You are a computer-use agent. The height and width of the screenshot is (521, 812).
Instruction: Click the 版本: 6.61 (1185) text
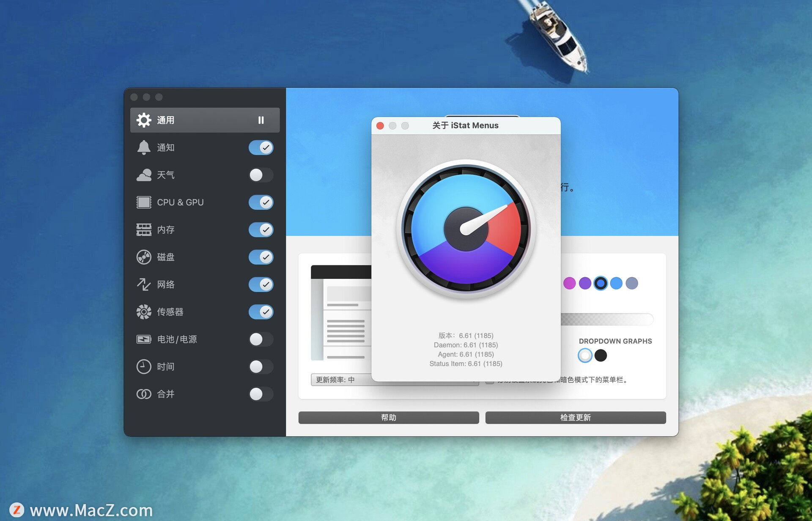point(466,336)
